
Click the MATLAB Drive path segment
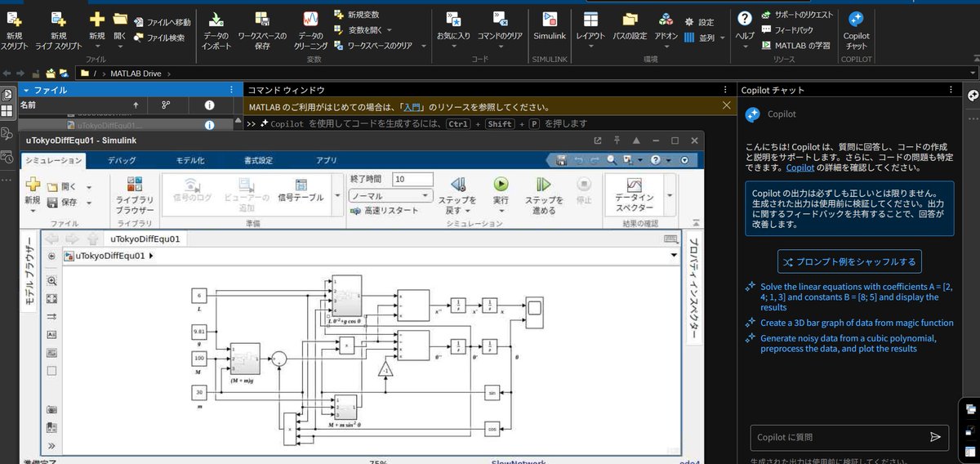pos(136,74)
